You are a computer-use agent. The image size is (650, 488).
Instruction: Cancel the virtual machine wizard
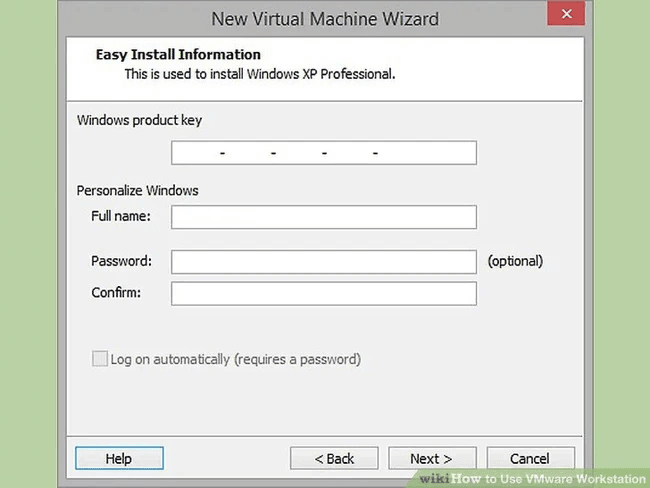pyautogui.click(x=531, y=458)
